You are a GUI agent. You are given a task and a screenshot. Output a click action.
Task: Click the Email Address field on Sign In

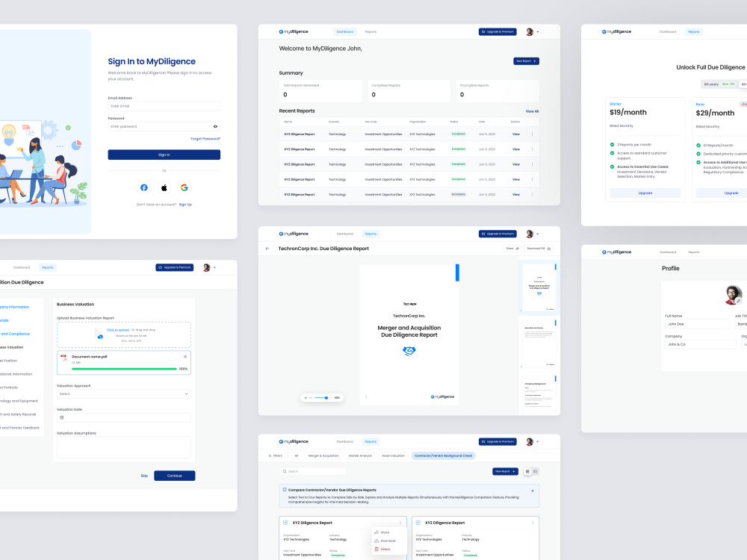coord(164,106)
